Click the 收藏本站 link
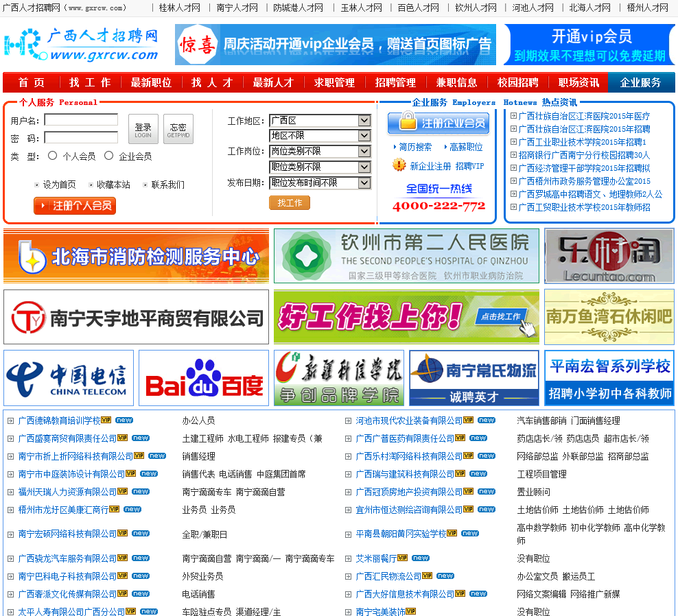The height and width of the screenshot is (616, 678). click(113, 185)
